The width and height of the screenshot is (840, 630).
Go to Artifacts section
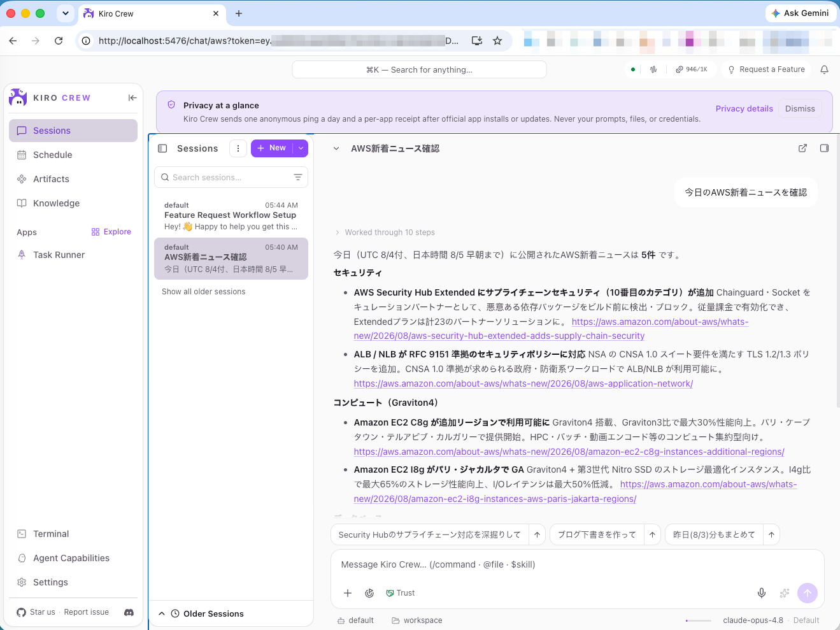(73, 179)
